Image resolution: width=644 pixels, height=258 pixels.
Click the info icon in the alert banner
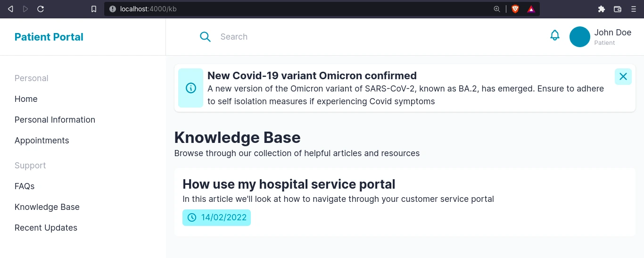pos(191,88)
